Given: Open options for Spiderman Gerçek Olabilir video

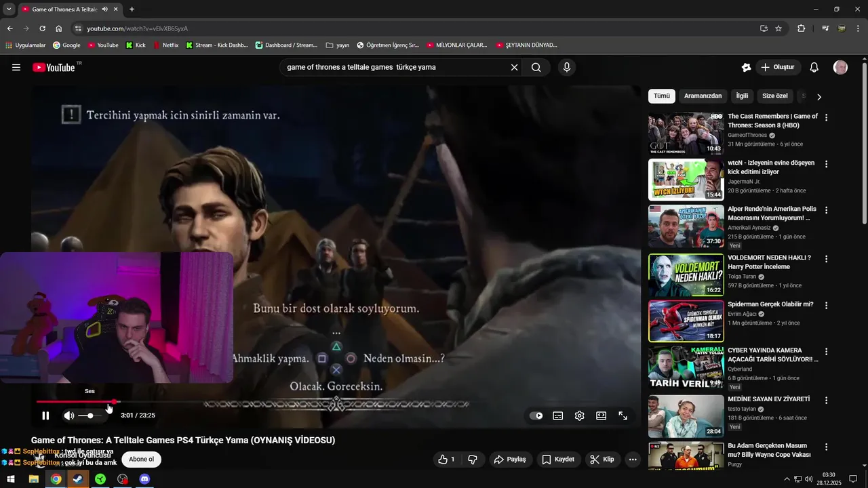Looking at the screenshot, I should pos(826,305).
